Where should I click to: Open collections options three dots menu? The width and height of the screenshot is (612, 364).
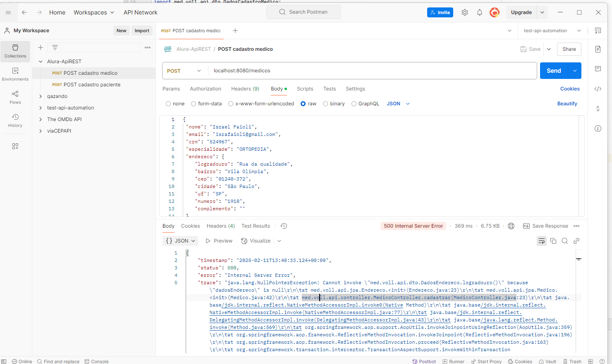pyautogui.click(x=148, y=48)
